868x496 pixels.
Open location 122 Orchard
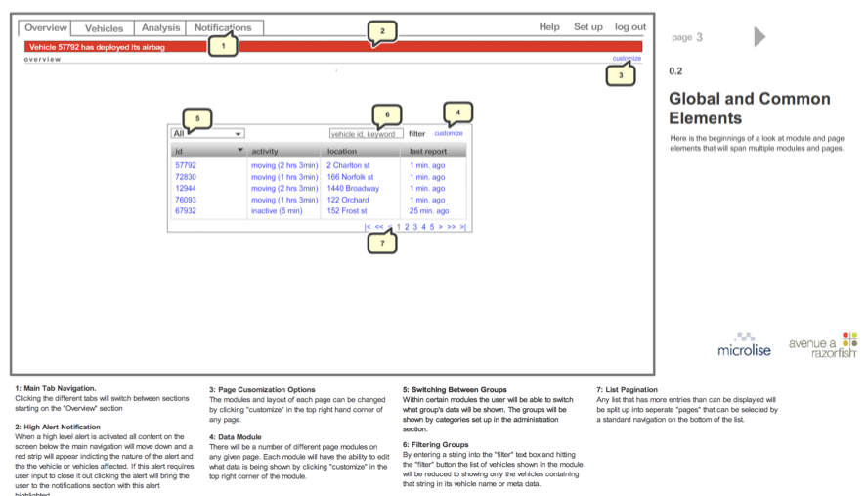pyautogui.click(x=348, y=200)
